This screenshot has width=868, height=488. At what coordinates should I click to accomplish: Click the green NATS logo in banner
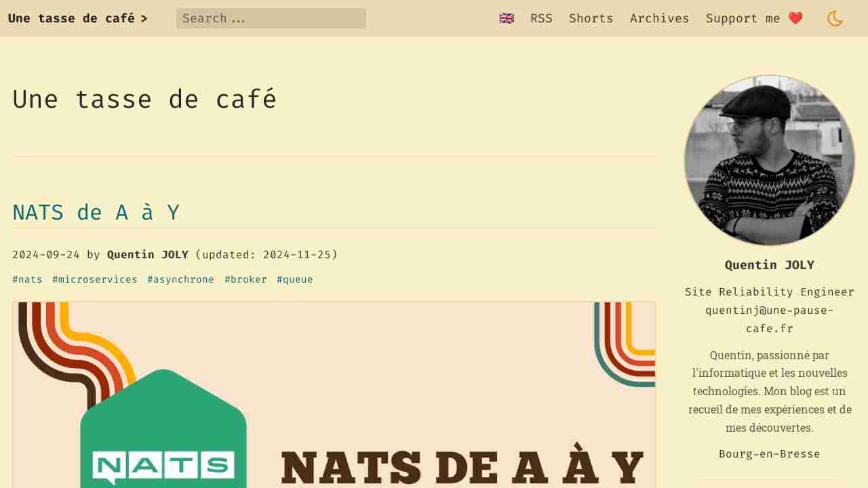pyautogui.click(x=163, y=434)
